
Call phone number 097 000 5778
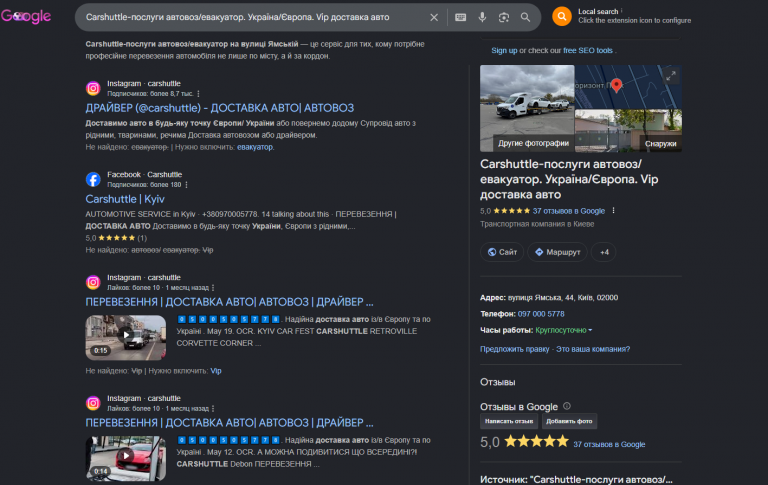pos(541,314)
